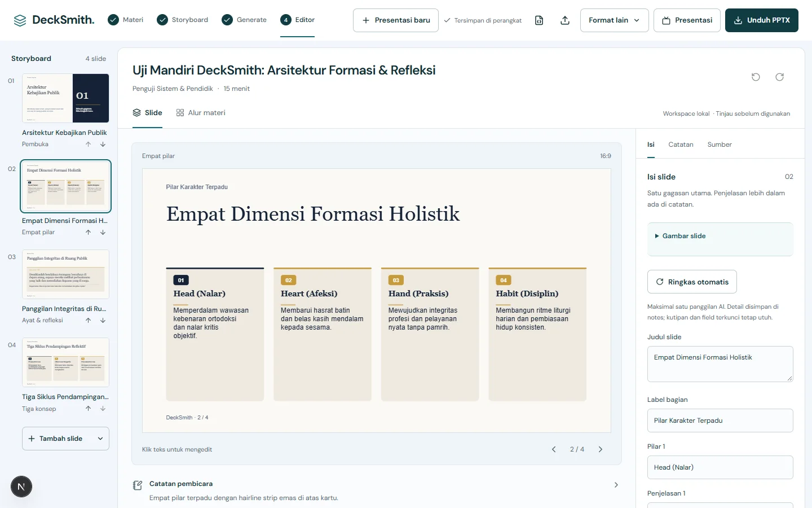Select slide 03 thumbnail Panggilan Integritas
The image size is (812, 508).
pyautogui.click(x=65, y=274)
